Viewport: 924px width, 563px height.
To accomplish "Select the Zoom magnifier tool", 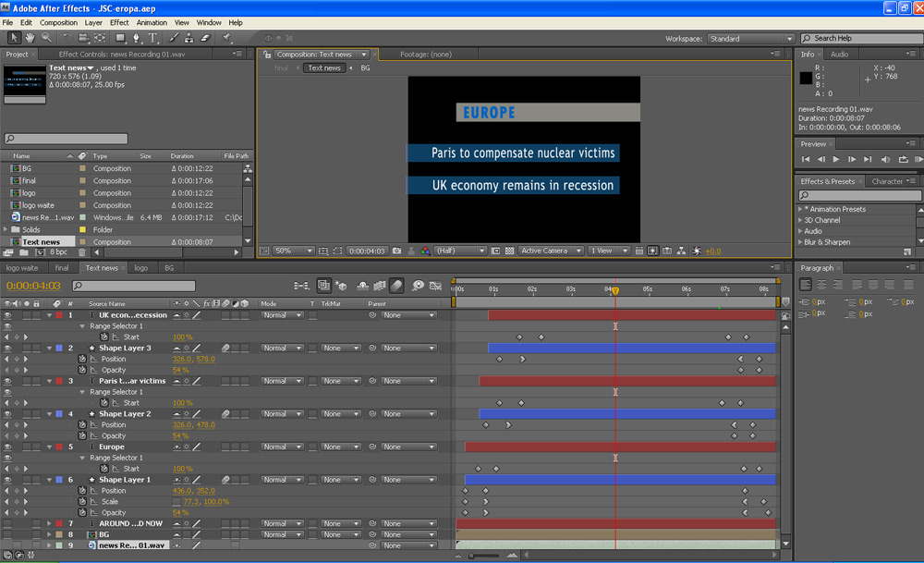I will 46,38.
